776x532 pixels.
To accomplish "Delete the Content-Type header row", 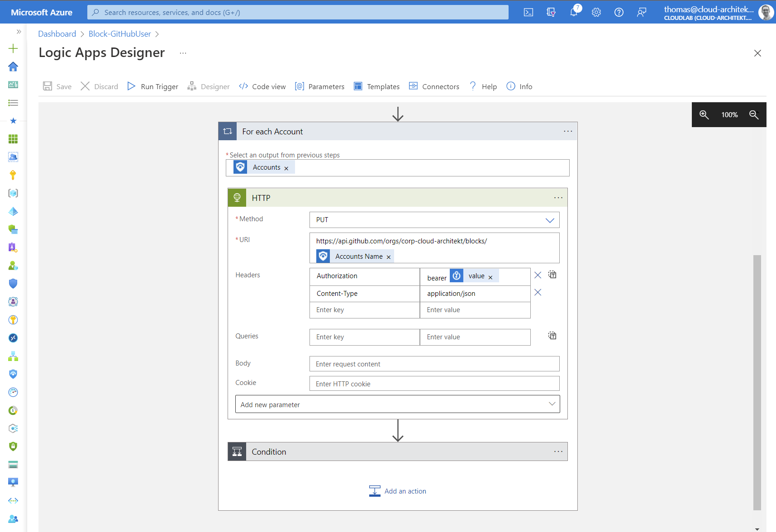I will [x=538, y=292].
